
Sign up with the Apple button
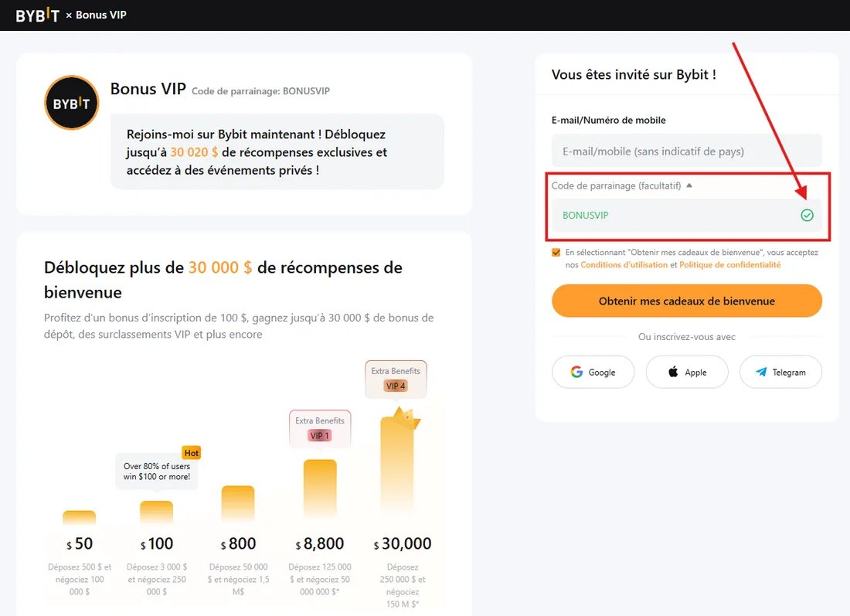tap(687, 372)
